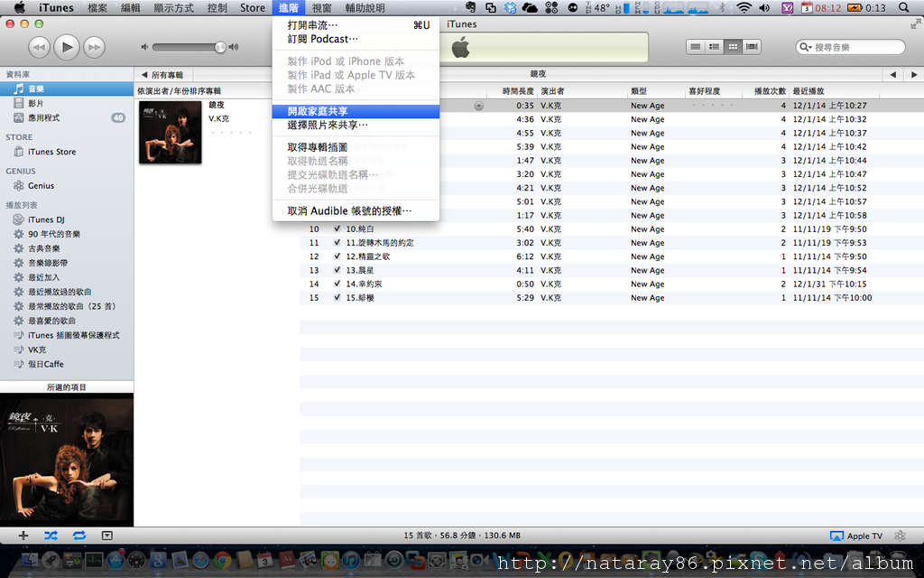This screenshot has width=924, height=578.
Task: Toggle repeat playback
Action: [79, 536]
